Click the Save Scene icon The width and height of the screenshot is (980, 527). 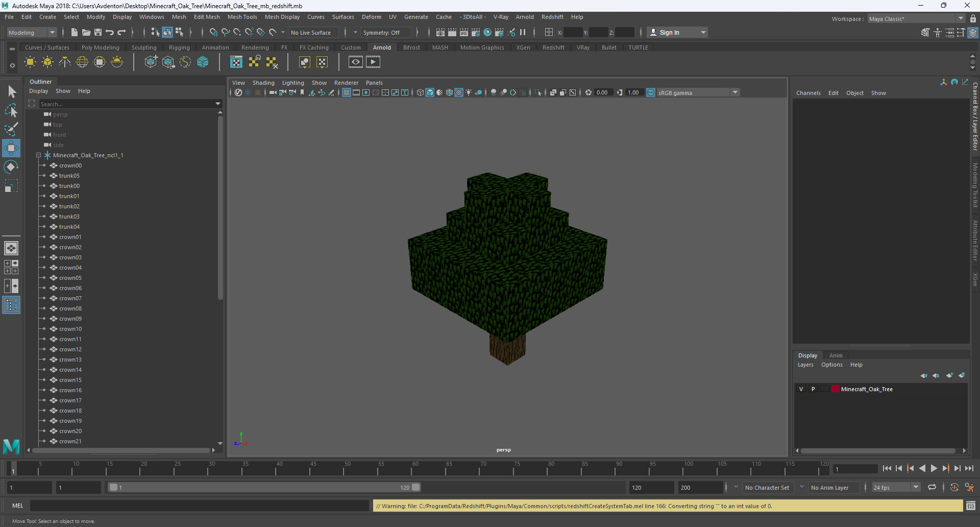click(x=98, y=33)
